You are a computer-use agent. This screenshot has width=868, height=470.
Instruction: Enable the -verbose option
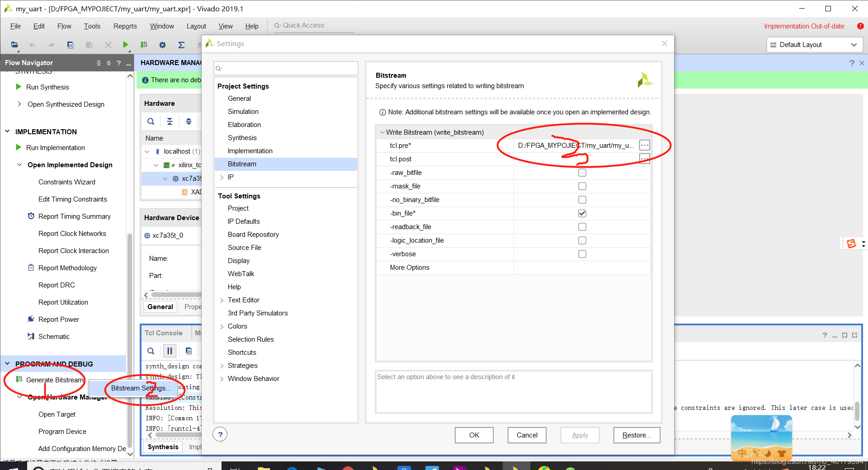point(582,254)
